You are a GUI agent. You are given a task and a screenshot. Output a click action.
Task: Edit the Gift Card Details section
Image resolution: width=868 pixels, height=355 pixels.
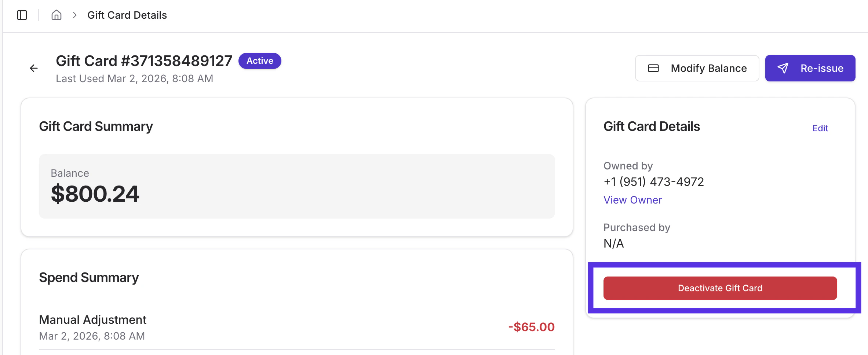(x=820, y=128)
